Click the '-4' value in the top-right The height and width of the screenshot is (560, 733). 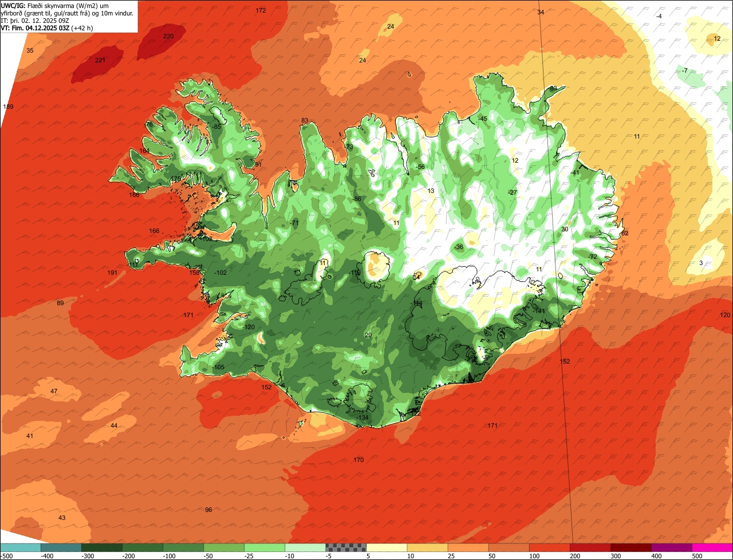pyautogui.click(x=659, y=16)
